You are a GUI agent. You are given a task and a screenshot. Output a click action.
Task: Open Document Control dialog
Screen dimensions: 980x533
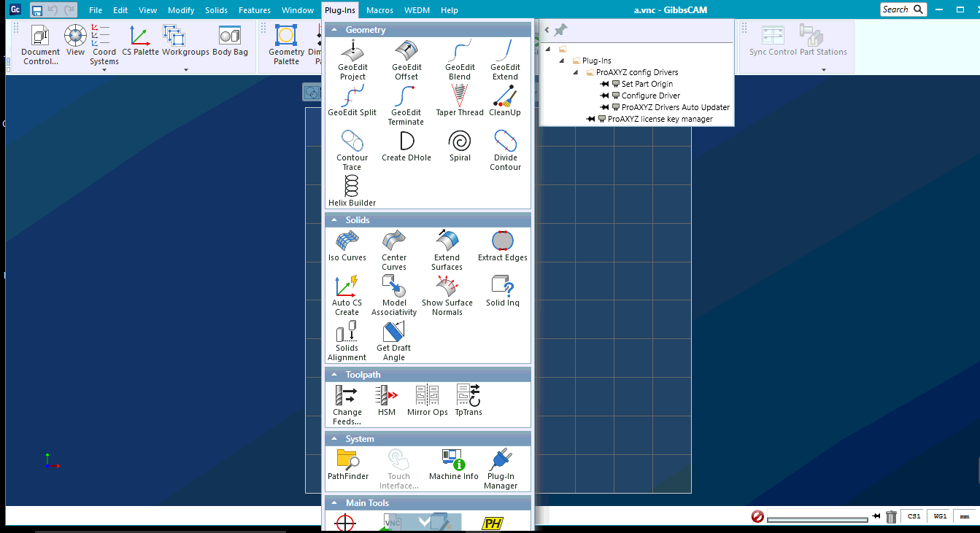point(40,44)
